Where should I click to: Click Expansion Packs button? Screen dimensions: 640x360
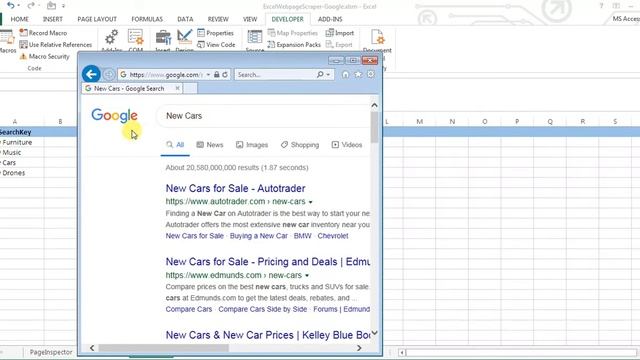[x=294, y=44]
